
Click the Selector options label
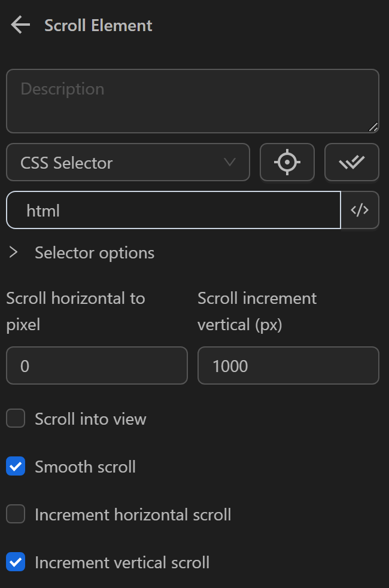click(x=93, y=252)
